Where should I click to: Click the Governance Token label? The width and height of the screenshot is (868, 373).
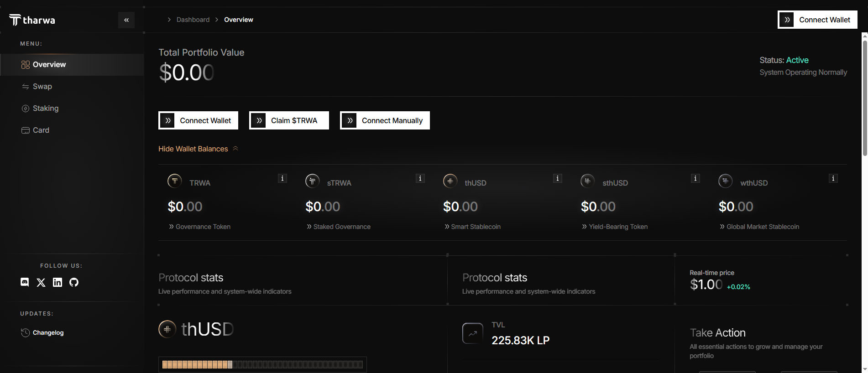click(203, 227)
